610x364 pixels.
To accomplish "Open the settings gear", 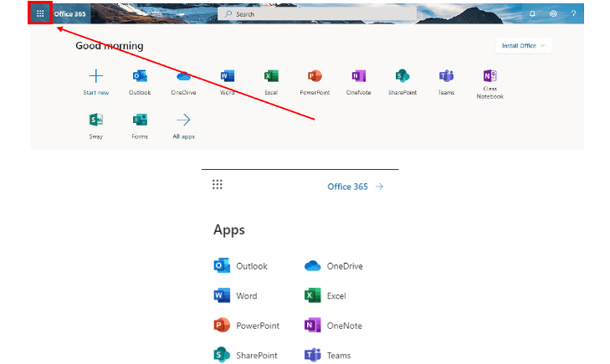I will click(x=553, y=13).
